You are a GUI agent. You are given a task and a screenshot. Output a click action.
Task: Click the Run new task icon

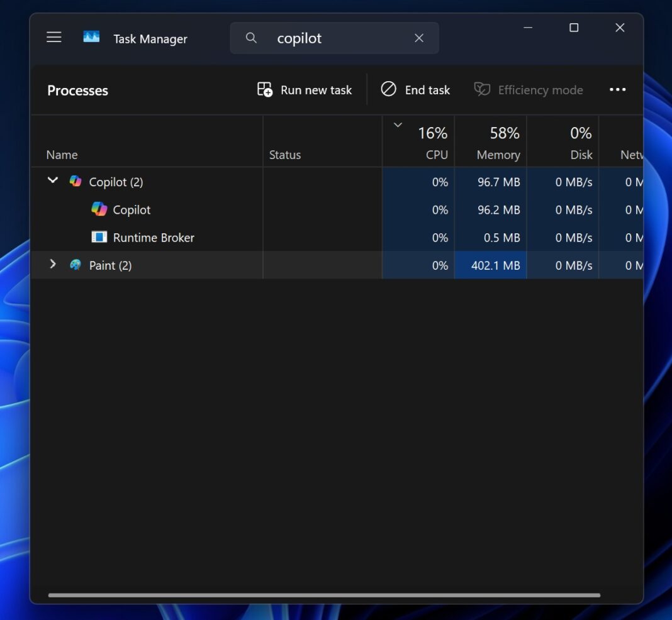pyautogui.click(x=265, y=89)
